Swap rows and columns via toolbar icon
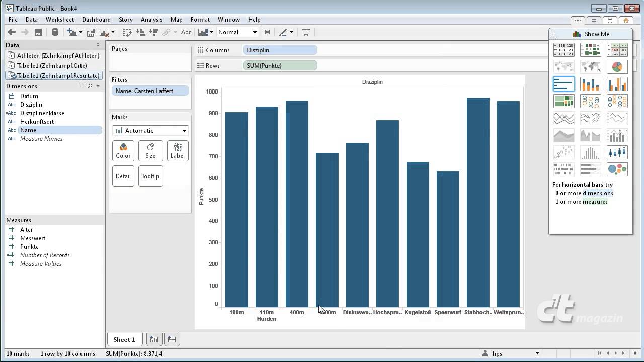Image resolution: width=644 pixels, height=362 pixels. click(127, 32)
